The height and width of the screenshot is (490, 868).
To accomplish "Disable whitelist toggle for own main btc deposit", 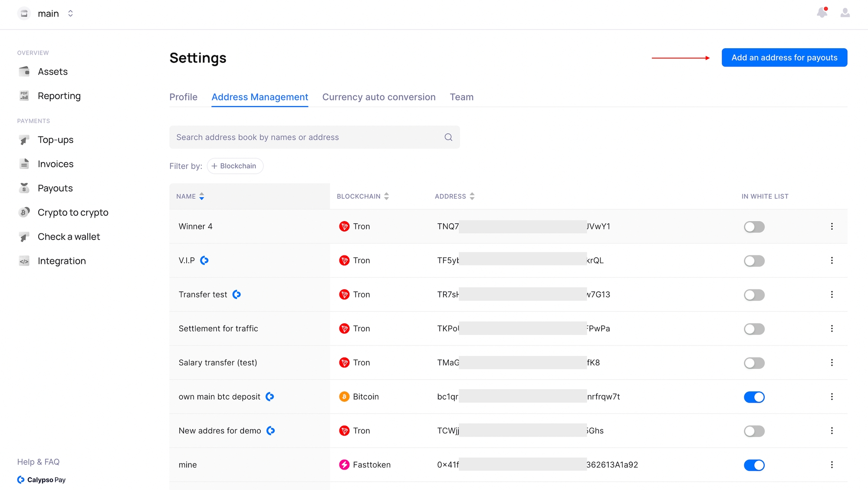I will (754, 397).
